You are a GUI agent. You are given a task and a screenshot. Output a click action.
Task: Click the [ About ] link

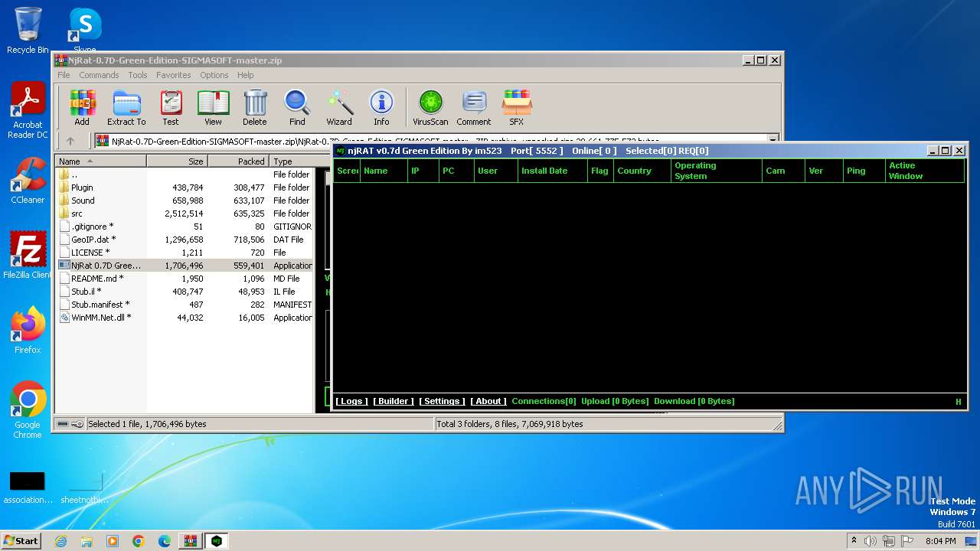point(488,401)
